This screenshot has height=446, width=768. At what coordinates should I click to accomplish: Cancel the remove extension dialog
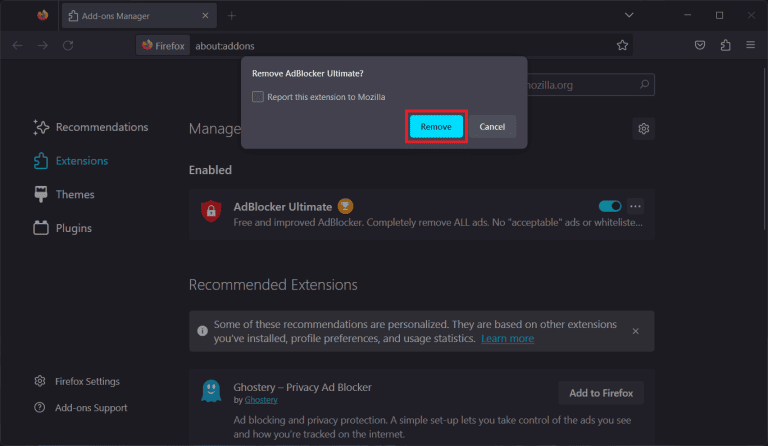click(x=492, y=127)
